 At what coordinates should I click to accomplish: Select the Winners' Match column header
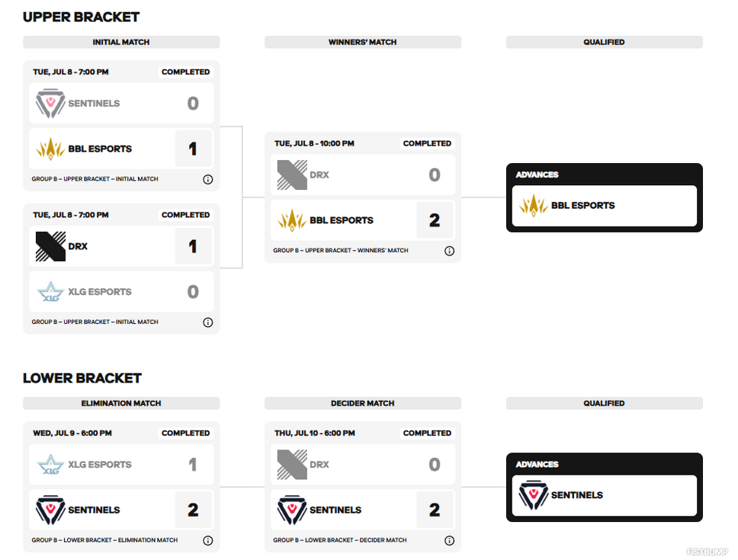coord(363,42)
